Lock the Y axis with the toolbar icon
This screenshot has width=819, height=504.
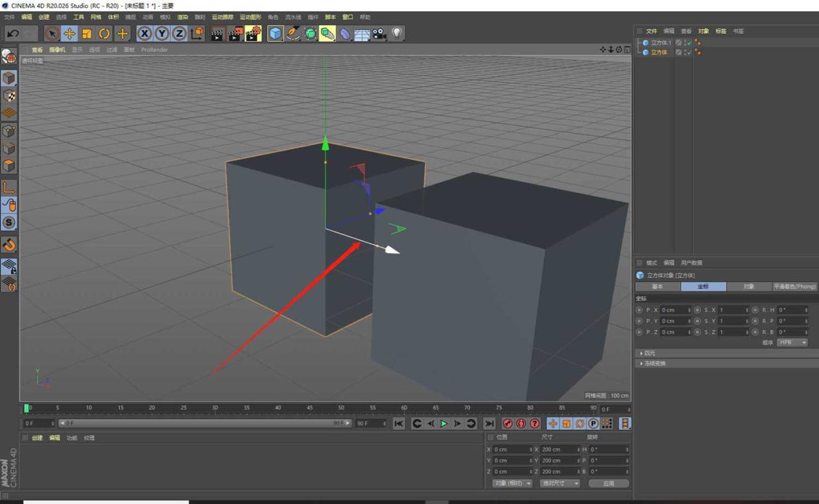pyautogui.click(x=163, y=33)
